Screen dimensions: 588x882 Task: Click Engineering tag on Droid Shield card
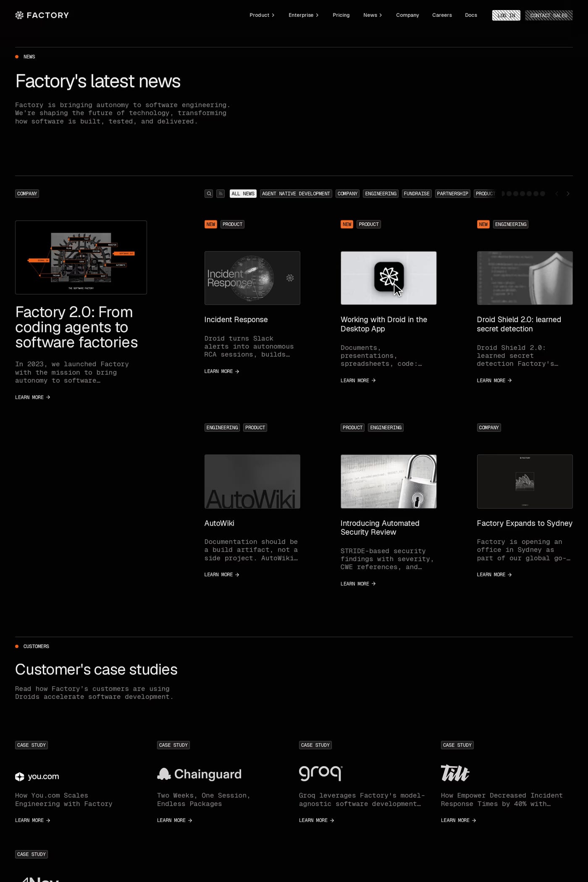pos(510,224)
